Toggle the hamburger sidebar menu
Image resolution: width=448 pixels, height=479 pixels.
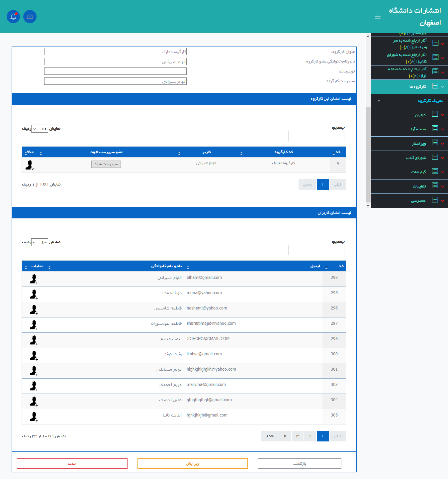378,17
